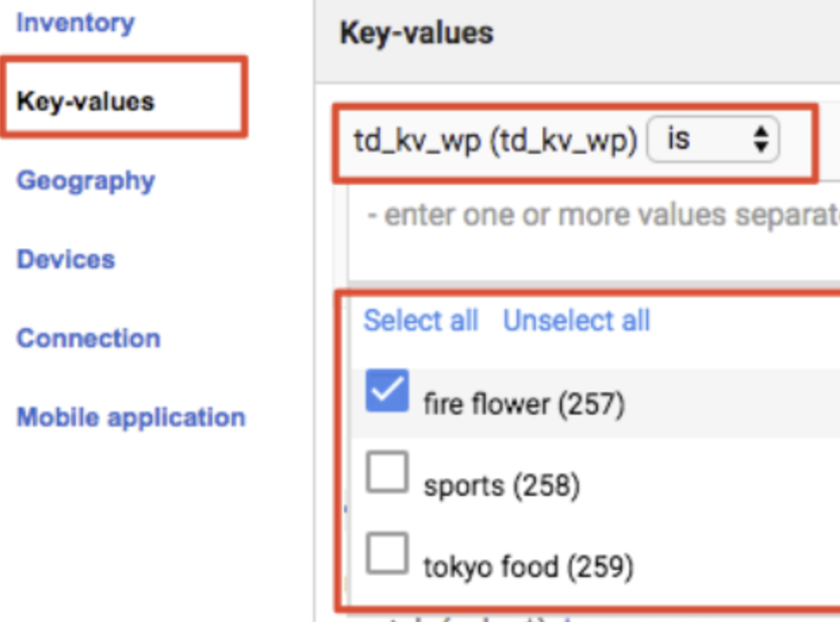Viewport: 840px width, 622px height.
Task: Click the up-down arrows of the 'is' selector
Action: click(760, 141)
